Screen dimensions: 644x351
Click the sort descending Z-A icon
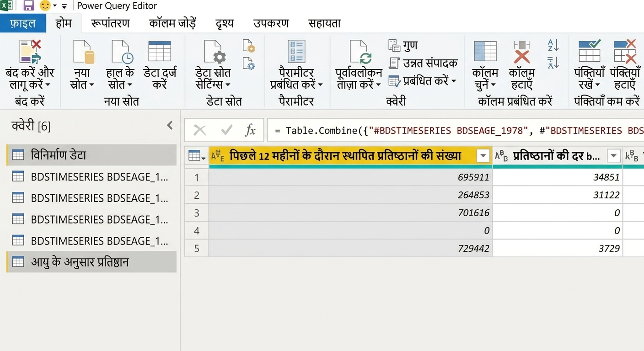pyautogui.click(x=553, y=63)
